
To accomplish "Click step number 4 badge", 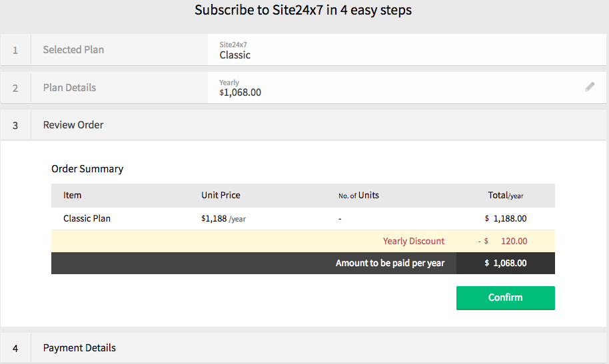I will (x=15, y=348).
